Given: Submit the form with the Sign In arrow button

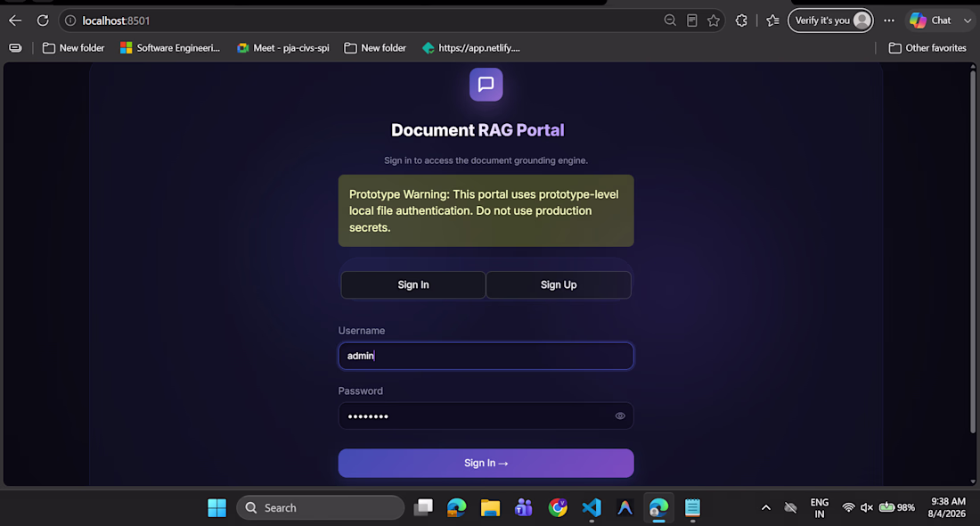Looking at the screenshot, I should click(486, 463).
